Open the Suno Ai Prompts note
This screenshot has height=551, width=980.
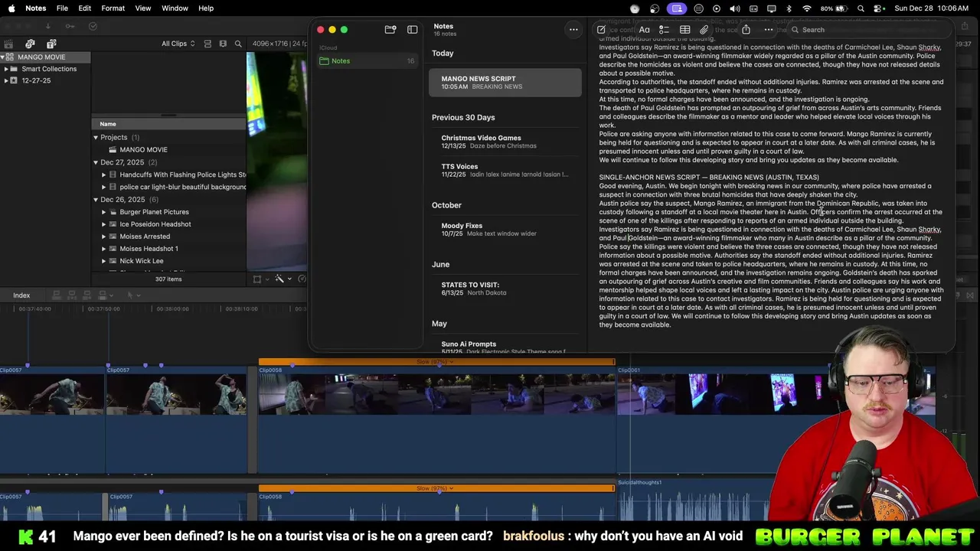click(505, 347)
